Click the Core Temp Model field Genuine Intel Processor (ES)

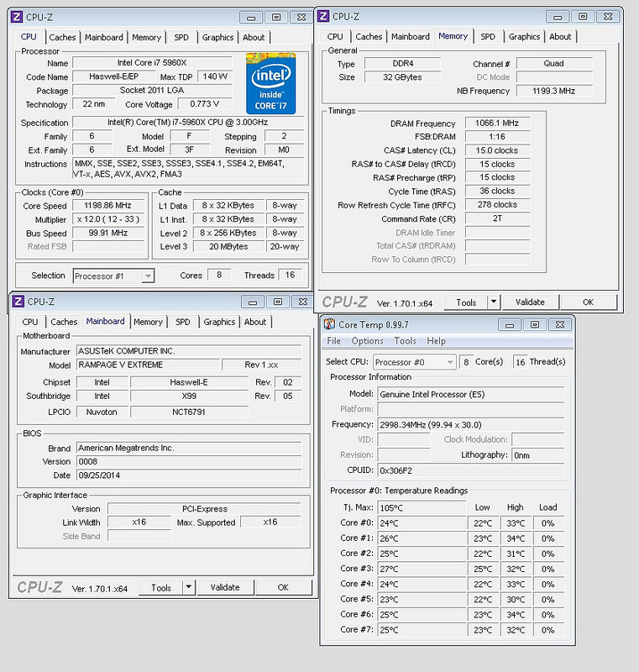click(x=471, y=394)
